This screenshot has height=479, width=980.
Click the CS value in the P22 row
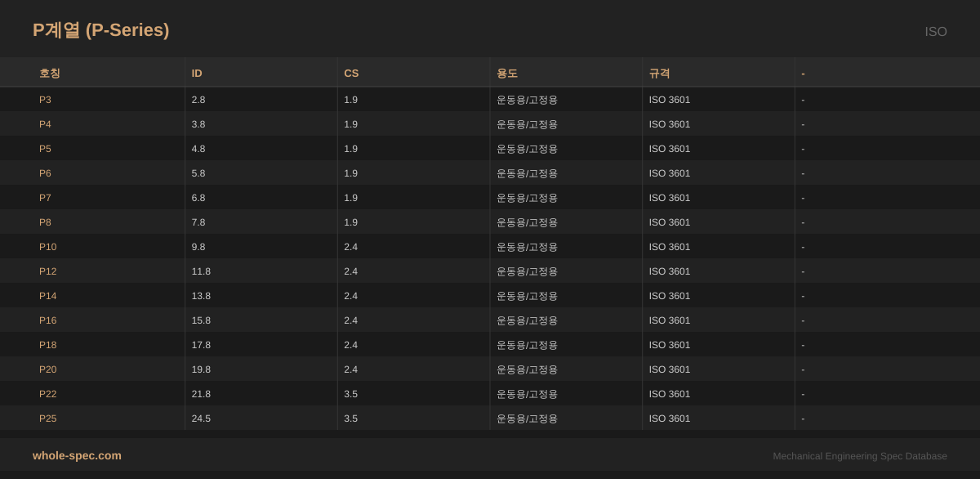pyautogui.click(x=350, y=394)
